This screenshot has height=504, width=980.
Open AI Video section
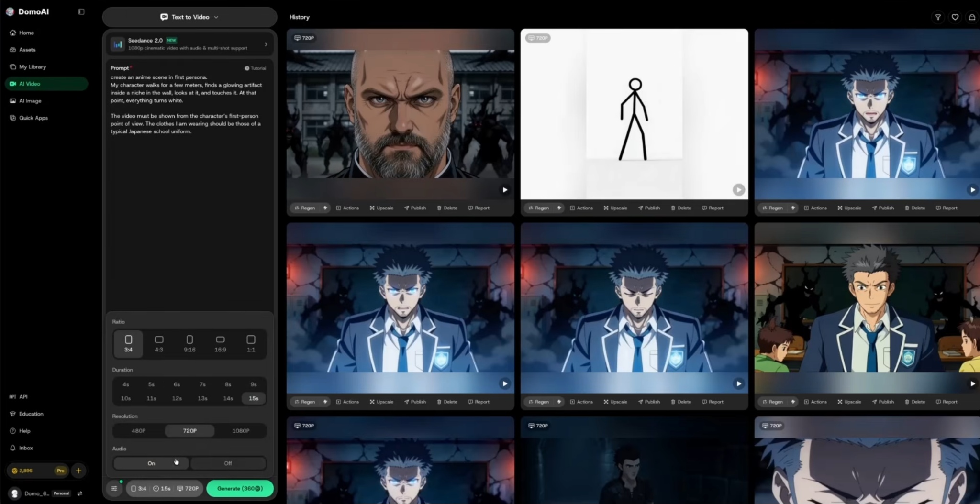[46, 84]
